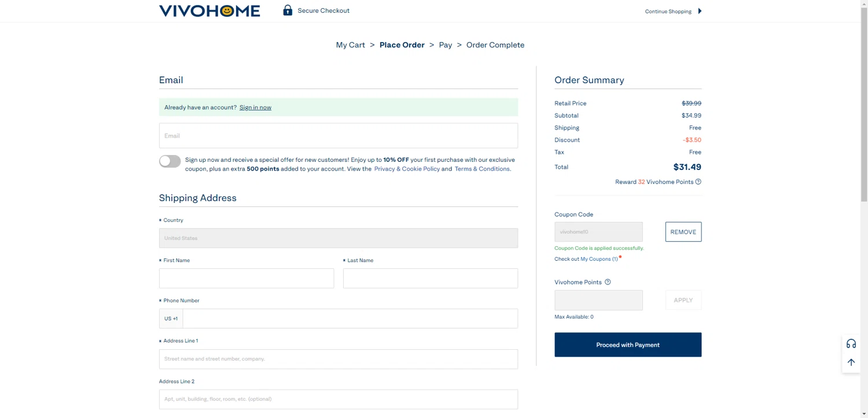Focus the Address Line 1 field
Viewport: 868px width, 418px height.
(339, 359)
